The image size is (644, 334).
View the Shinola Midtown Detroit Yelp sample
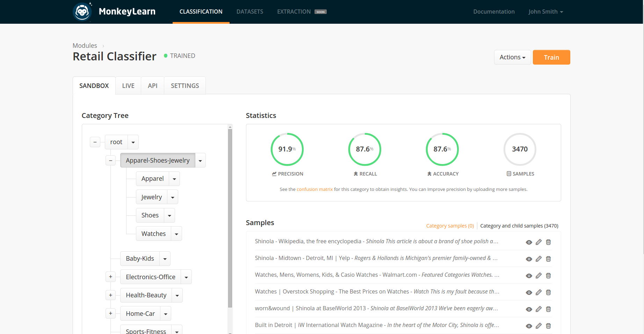pyautogui.click(x=529, y=259)
